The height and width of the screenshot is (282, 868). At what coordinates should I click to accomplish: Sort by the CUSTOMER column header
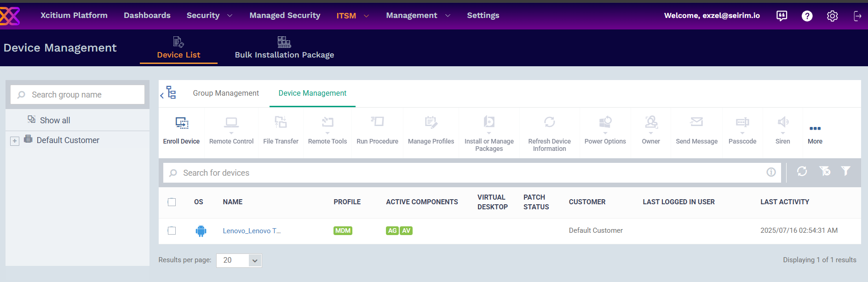587,202
